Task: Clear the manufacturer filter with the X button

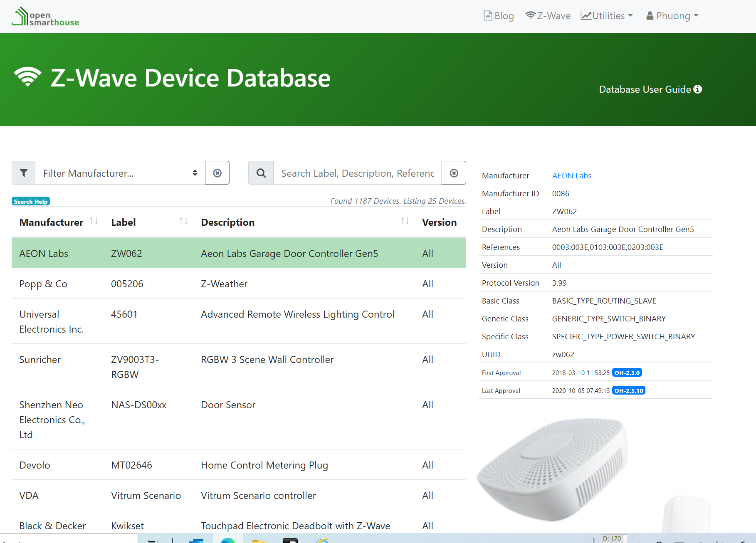Action: [x=217, y=173]
